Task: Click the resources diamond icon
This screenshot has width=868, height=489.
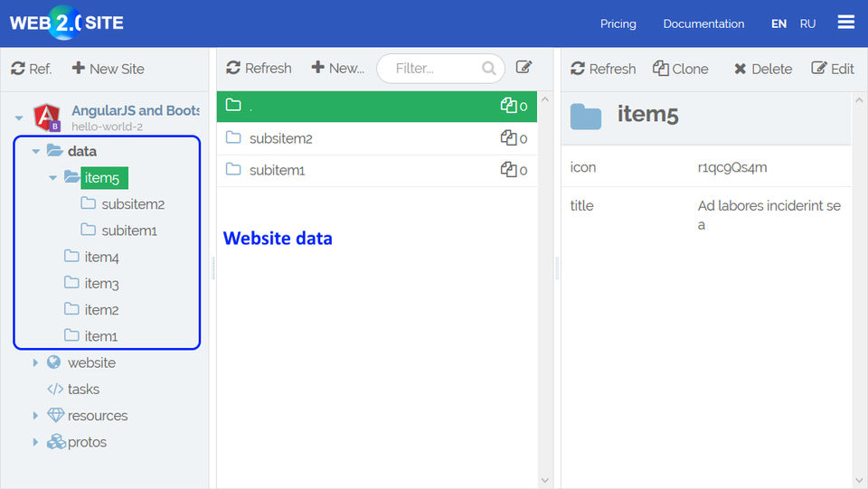Action: [x=55, y=416]
